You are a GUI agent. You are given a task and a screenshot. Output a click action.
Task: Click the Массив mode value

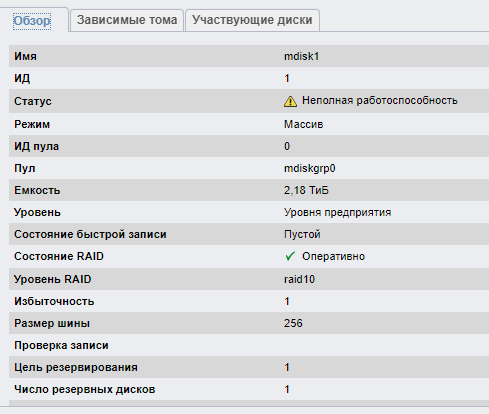point(303,124)
